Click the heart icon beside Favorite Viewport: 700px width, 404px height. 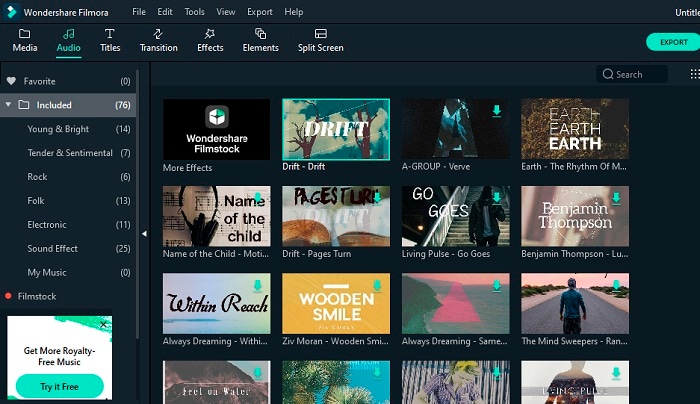(x=11, y=81)
